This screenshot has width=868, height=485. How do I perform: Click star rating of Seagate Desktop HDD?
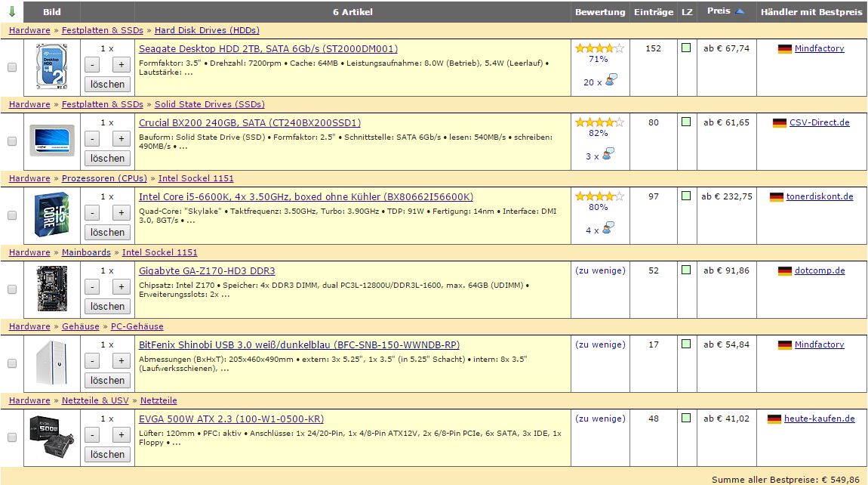pos(599,48)
